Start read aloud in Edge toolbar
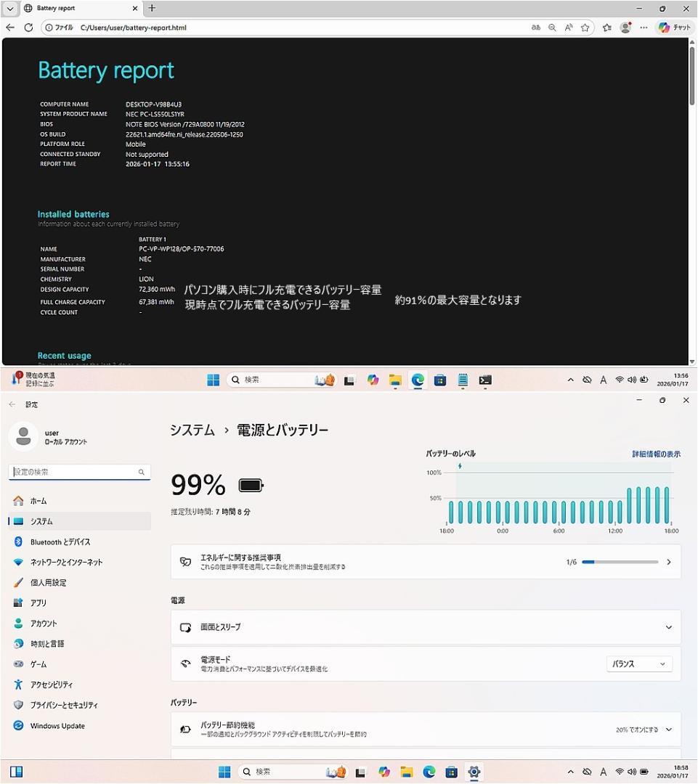The height and width of the screenshot is (784, 698). point(567,28)
